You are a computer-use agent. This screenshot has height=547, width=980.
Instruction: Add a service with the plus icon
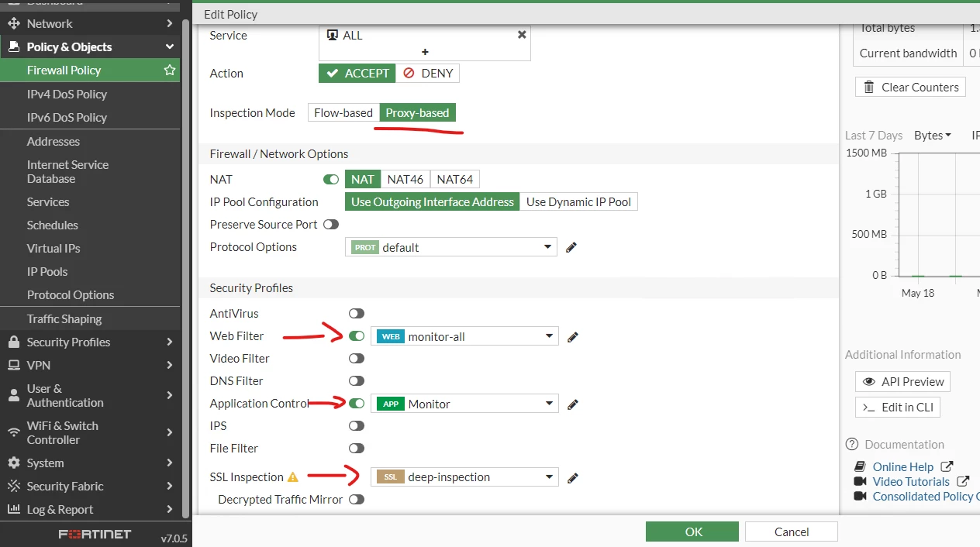(x=425, y=52)
